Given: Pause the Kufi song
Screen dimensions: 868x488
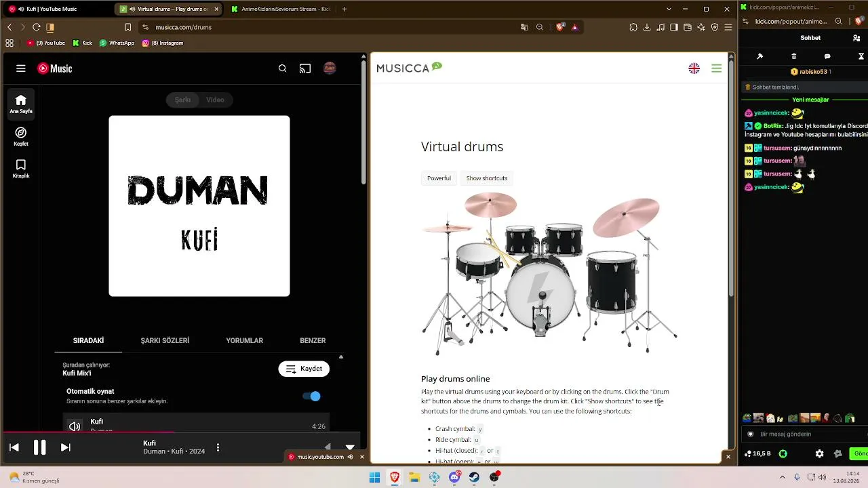Looking at the screenshot, I should [x=40, y=447].
